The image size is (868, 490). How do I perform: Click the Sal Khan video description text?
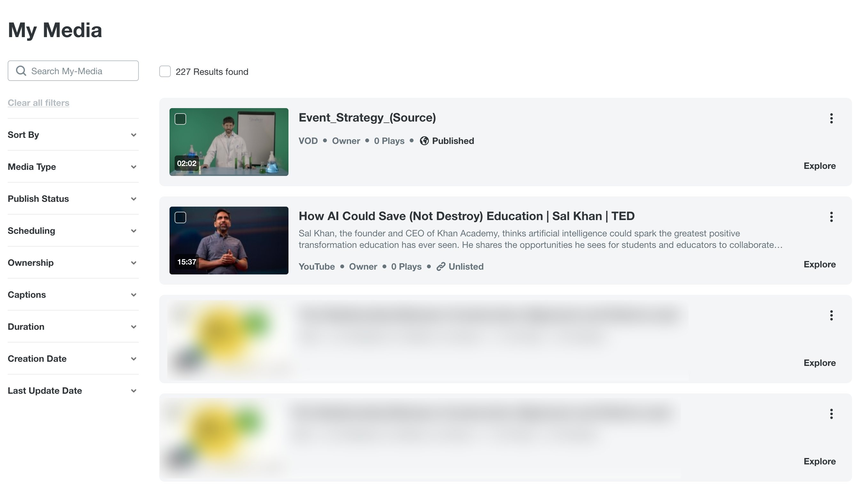[x=541, y=239]
